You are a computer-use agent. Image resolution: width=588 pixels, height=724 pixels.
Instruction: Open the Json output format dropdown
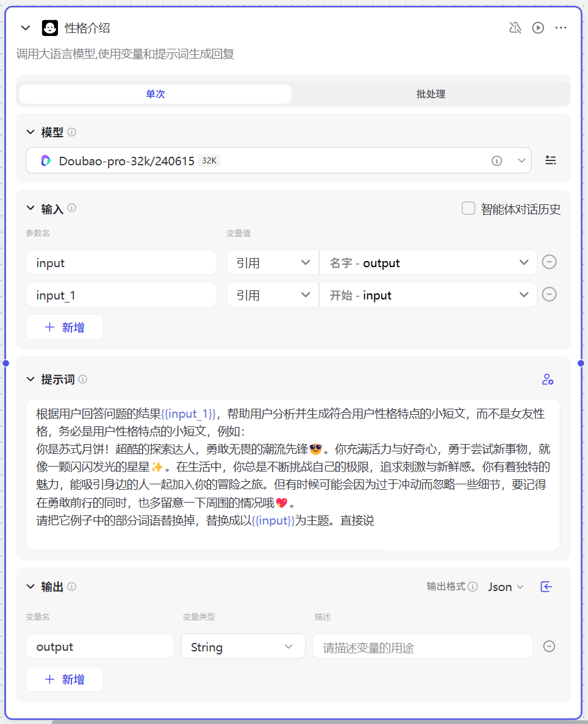(506, 587)
